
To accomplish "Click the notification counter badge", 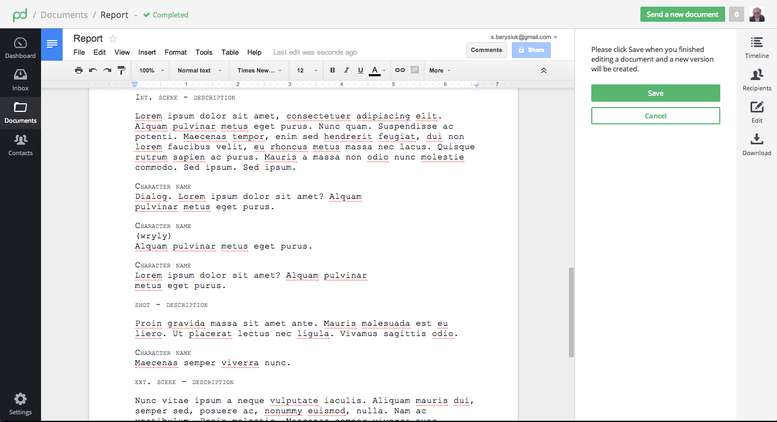I will coord(736,14).
